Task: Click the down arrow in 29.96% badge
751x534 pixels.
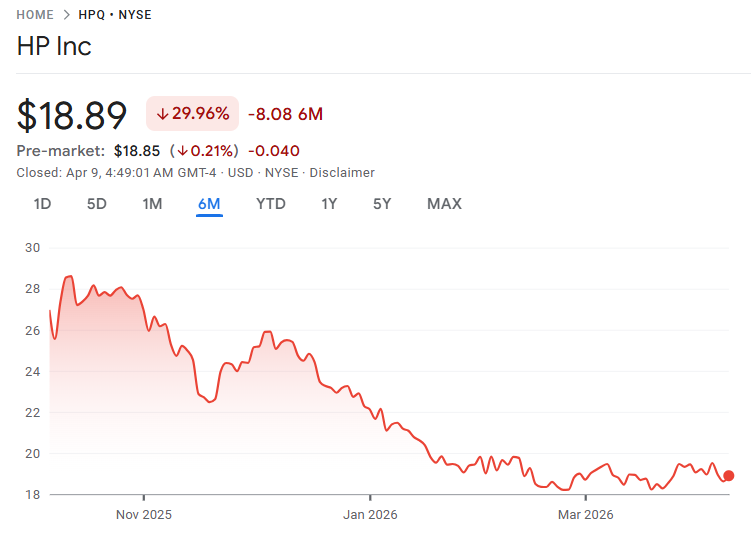Action: click(x=162, y=114)
